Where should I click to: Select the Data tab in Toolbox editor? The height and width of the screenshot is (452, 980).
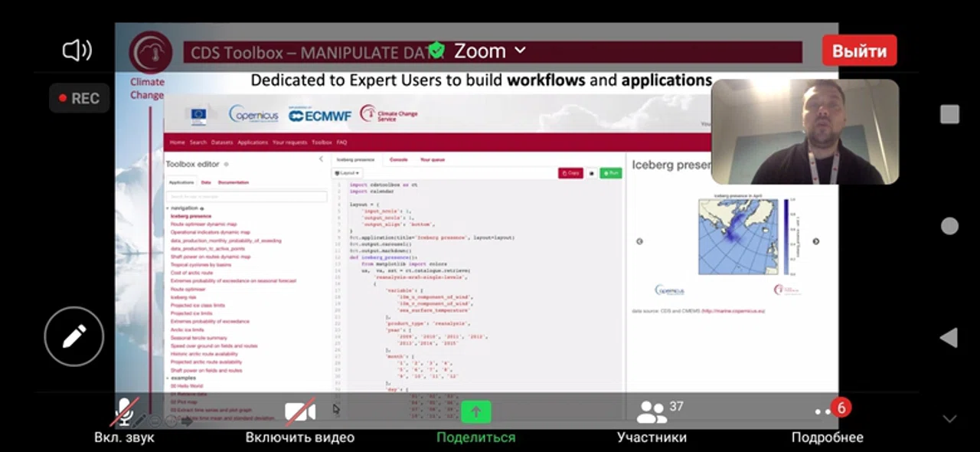pos(206,182)
